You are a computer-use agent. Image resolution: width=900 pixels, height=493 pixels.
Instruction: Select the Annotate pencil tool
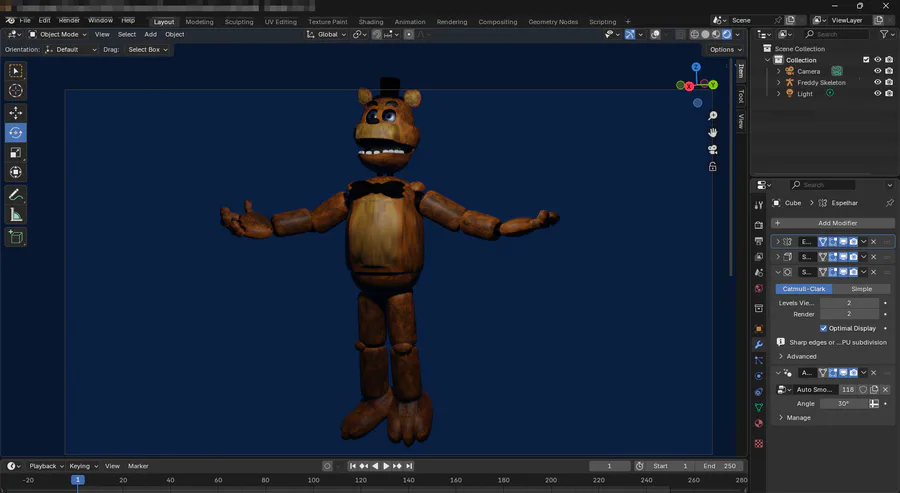16,194
